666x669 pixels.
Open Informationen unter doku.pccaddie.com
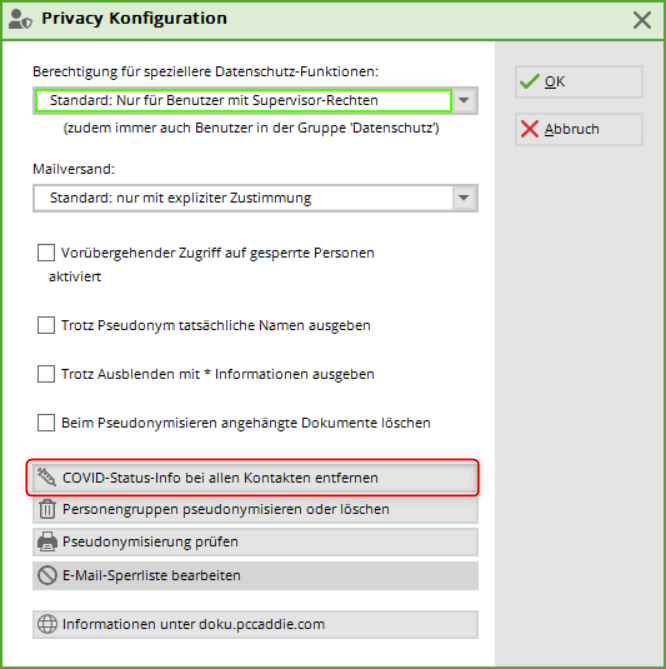click(255, 624)
